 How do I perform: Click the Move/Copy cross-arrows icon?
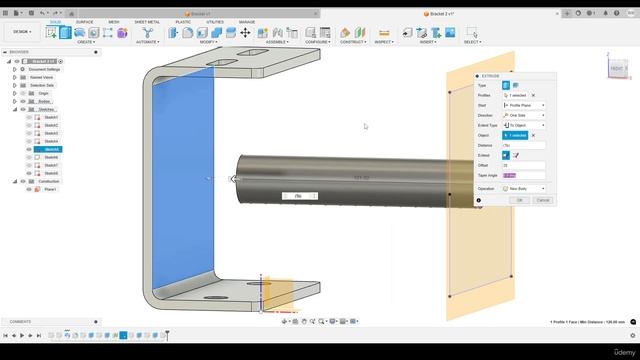(x=245, y=32)
